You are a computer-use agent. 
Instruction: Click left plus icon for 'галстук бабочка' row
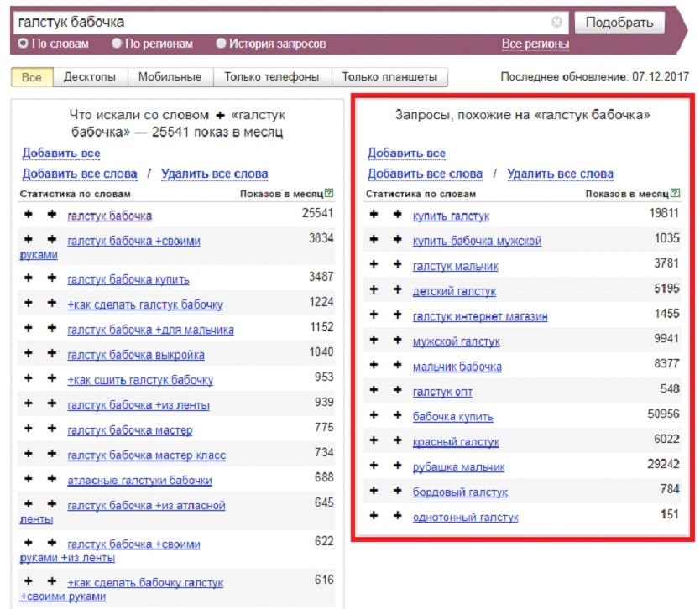pos(29,214)
